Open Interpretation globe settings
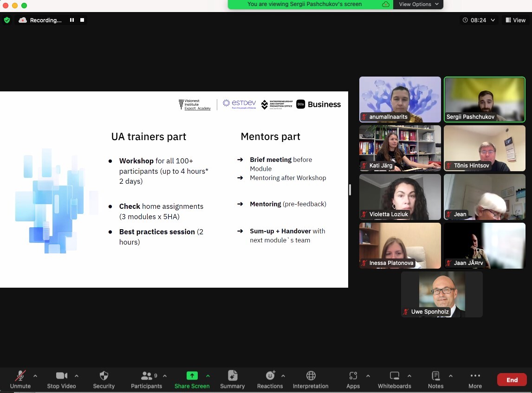532x393 pixels. click(311, 380)
